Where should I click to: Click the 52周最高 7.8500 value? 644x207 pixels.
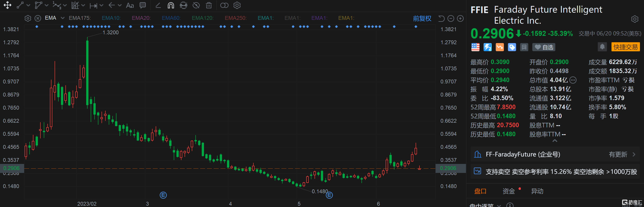(x=506, y=107)
